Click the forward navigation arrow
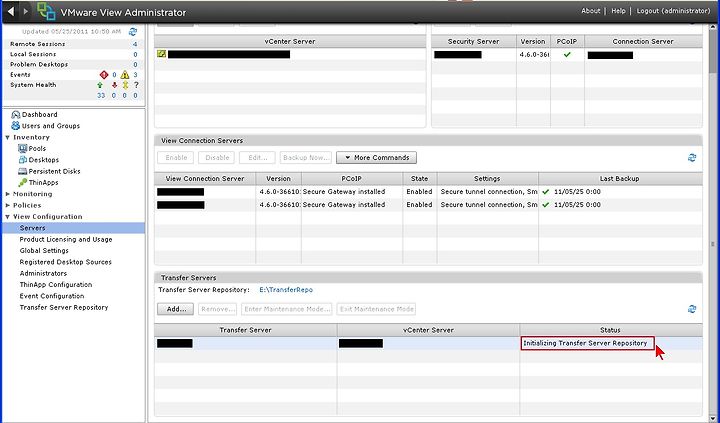Screen dimensions: 720x423 pos(26,11)
